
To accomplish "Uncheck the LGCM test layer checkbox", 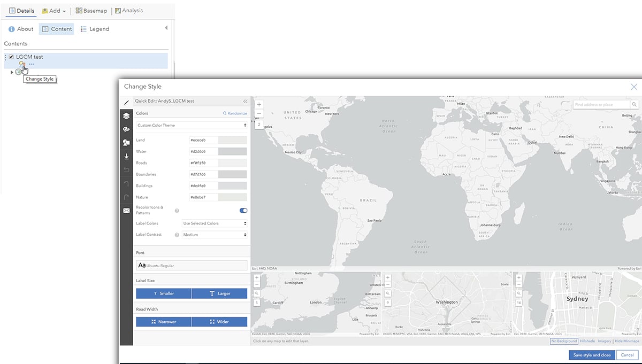I will tap(11, 57).
